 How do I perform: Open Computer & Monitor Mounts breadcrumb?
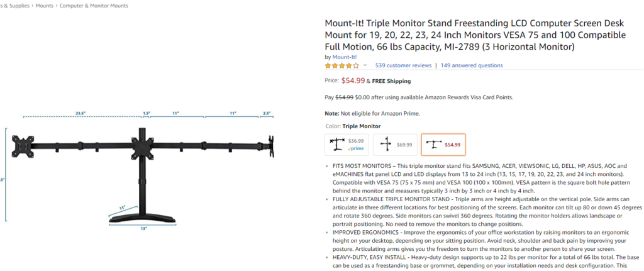point(94,6)
